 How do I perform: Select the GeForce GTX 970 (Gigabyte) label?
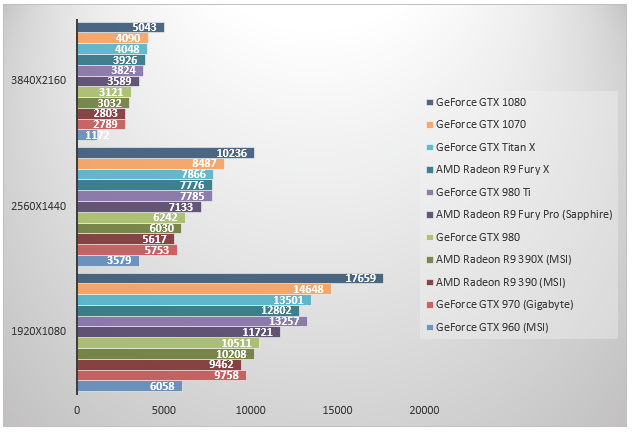tap(504, 304)
